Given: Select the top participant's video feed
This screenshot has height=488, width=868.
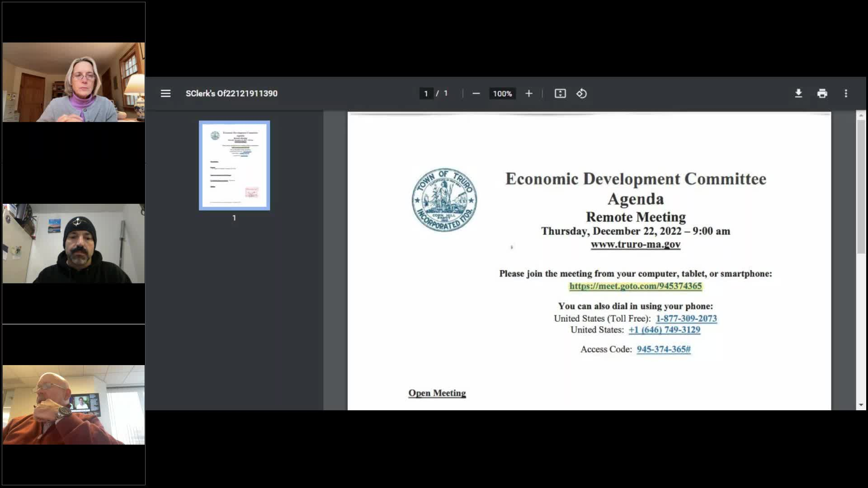Looking at the screenshot, I should 73,81.
